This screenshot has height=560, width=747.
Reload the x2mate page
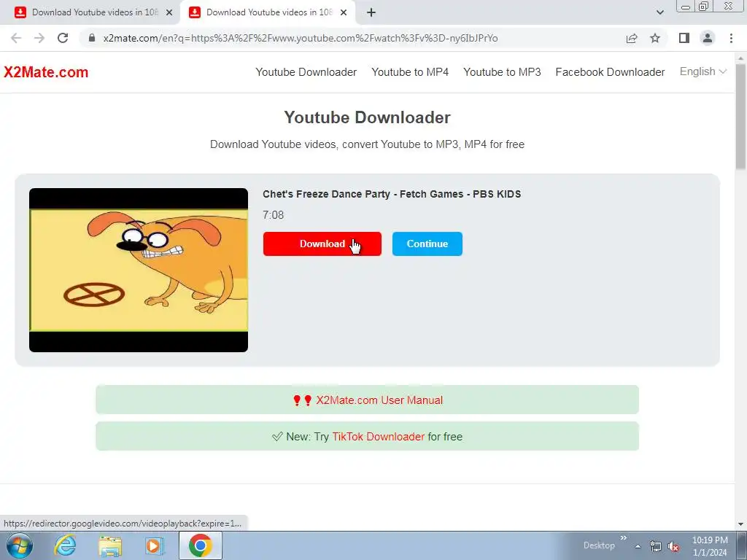click(x=63, y=38)
